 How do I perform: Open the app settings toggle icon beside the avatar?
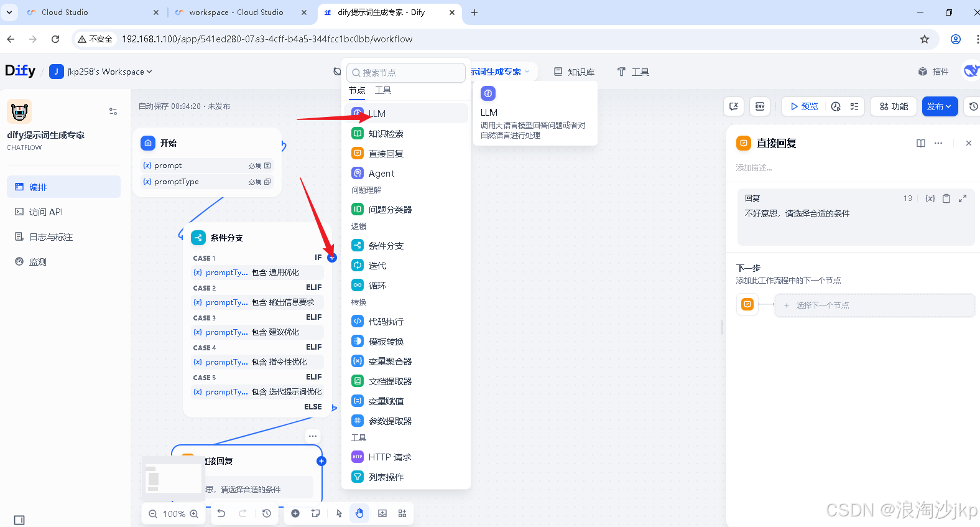(113, 111)
